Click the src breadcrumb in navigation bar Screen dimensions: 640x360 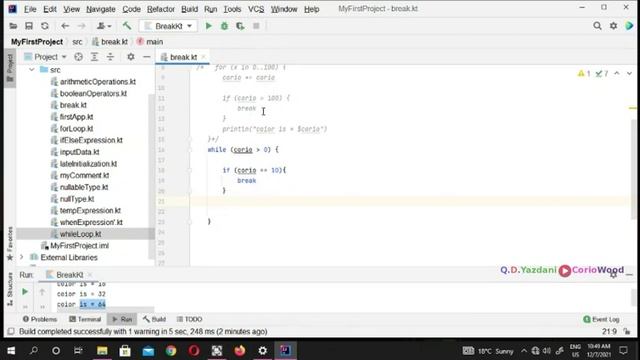point(77,42)
